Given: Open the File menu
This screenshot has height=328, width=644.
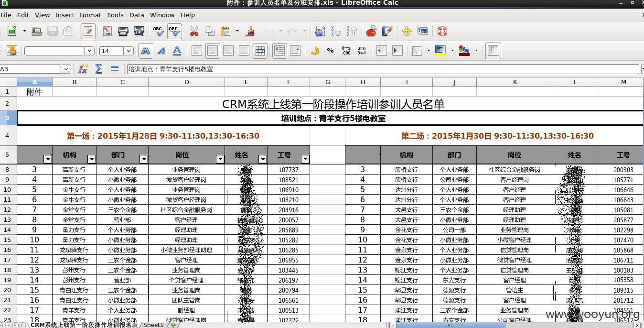Looking at the screenshot, I should [x=6, y=15].
